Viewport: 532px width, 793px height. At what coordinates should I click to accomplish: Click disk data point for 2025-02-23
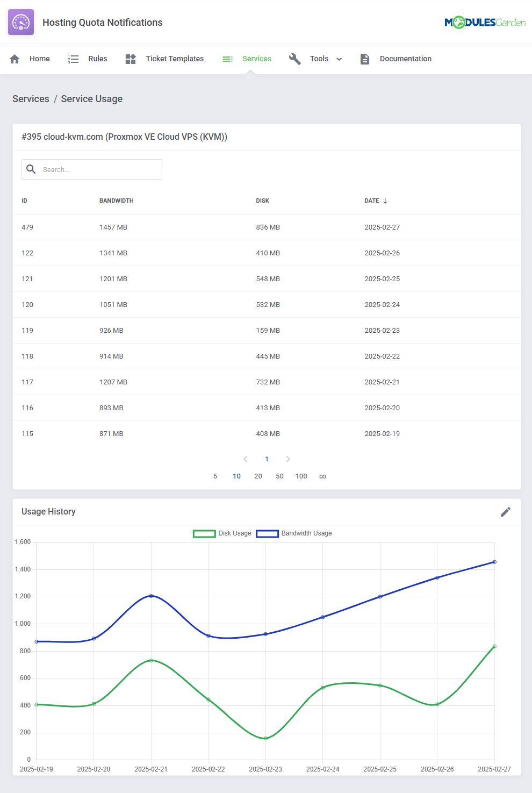click(265, 738)
